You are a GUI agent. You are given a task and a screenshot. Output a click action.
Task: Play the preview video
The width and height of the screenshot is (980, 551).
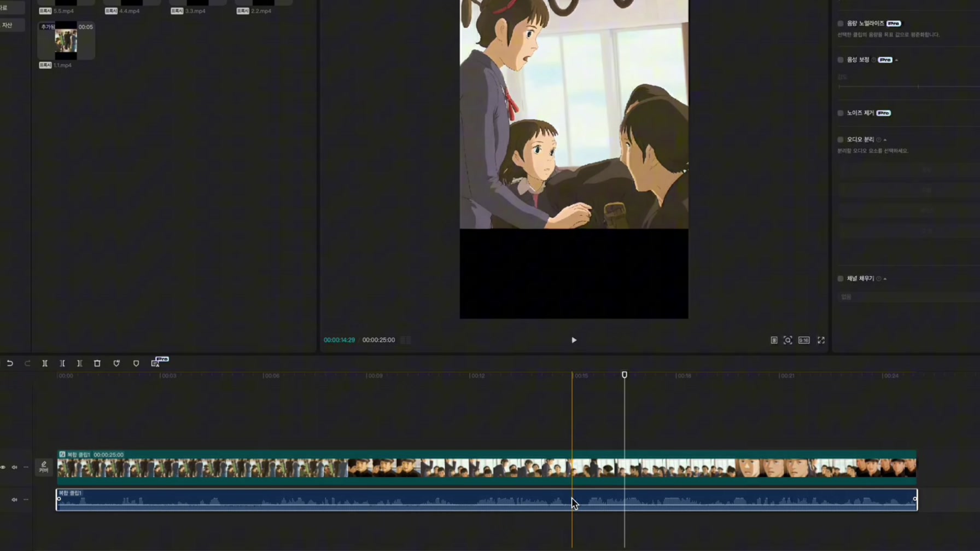[x=574, y=340]
